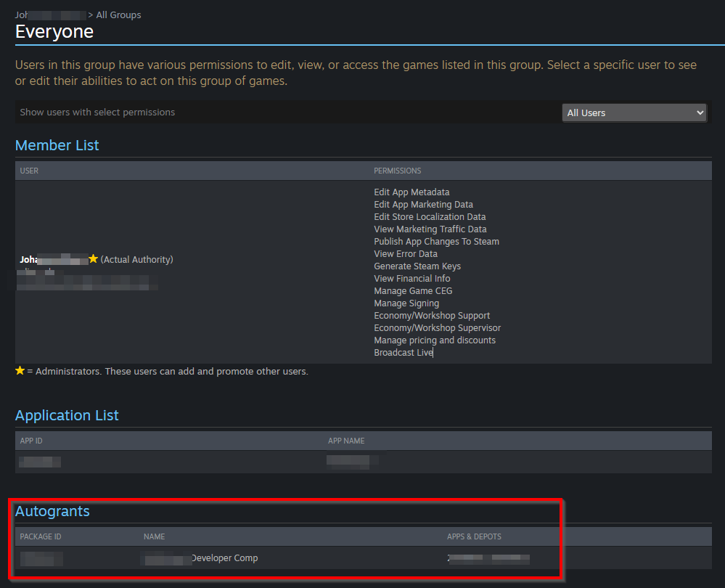Click the Application List section heading
725x588 pixels.
point(67,415)
